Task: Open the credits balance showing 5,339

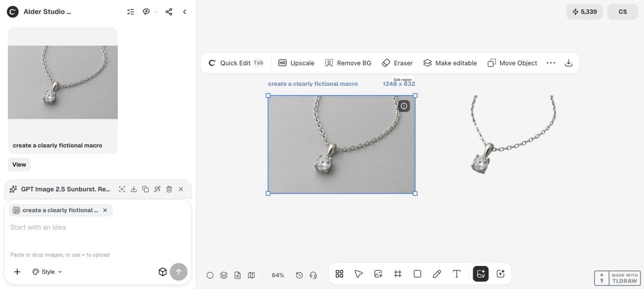Action: coord(584,12)
